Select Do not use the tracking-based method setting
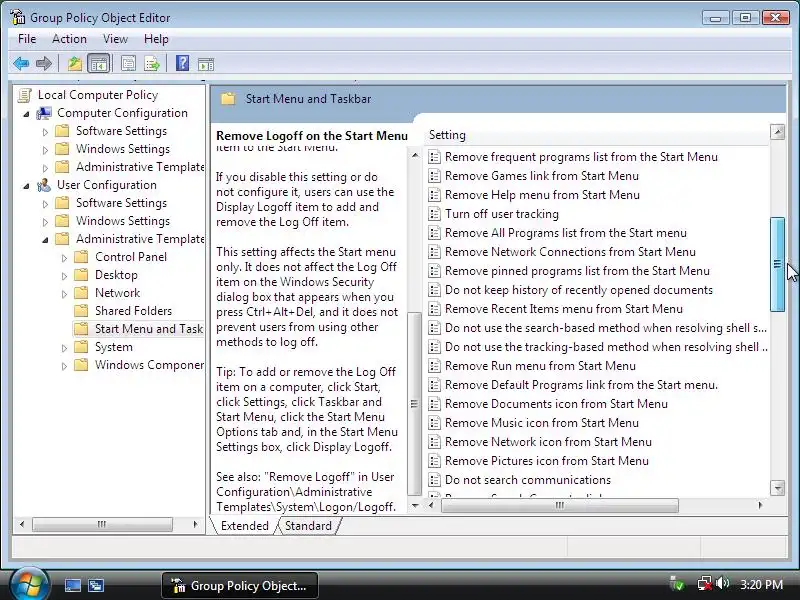This screenshot has height=600, width=800. (x=606, y=347)
